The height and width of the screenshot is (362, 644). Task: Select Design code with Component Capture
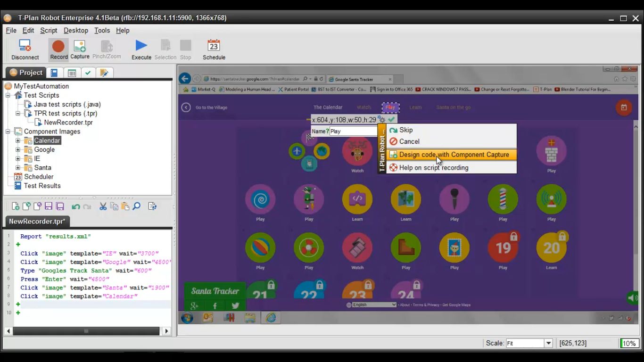tap(452, 155)
